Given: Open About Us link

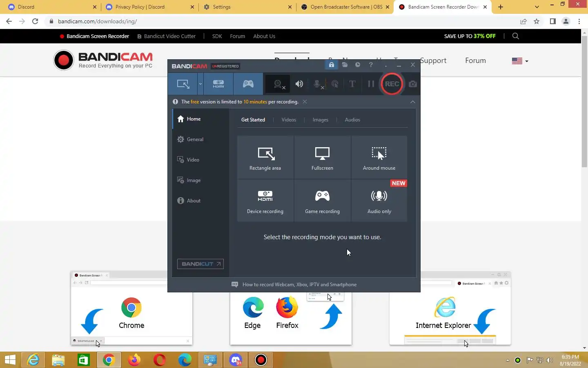Looking at the screenshot, I should coord(264,36).
